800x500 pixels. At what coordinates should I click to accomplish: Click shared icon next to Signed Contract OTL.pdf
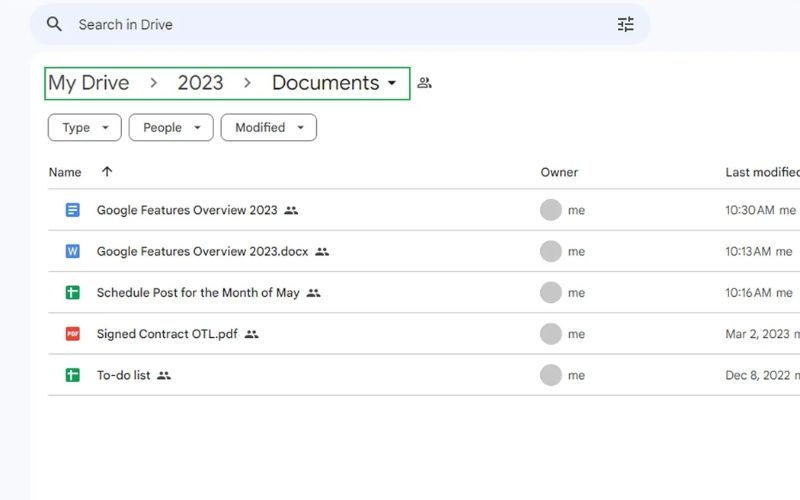[x=252, y=334]
